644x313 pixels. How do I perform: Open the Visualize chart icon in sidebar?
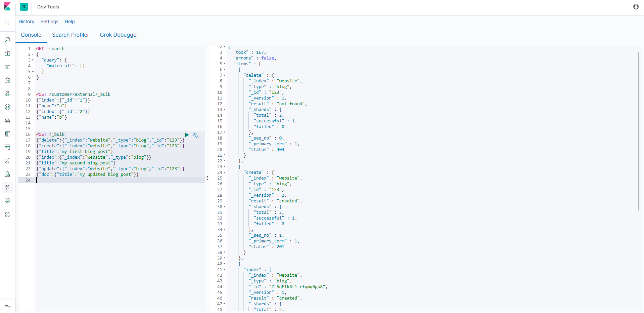[7, 53]
